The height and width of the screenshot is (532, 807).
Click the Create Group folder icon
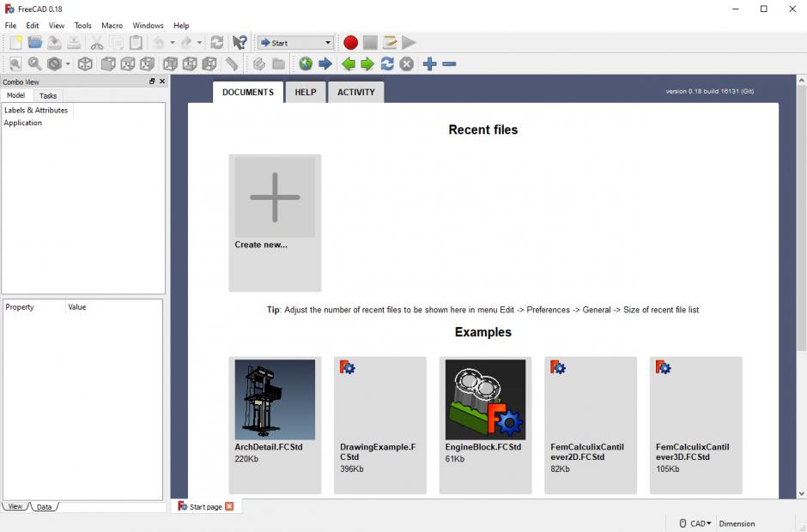tap(278, 63)
